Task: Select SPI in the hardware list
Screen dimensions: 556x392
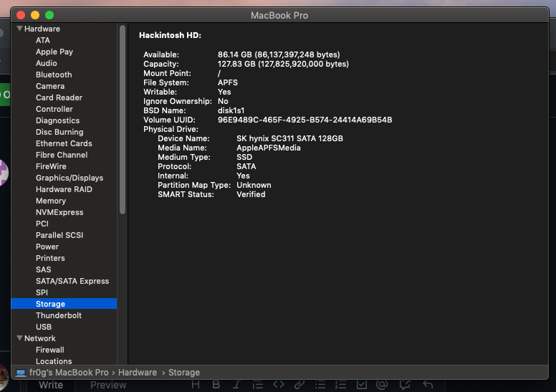Action: coord(42,292)
